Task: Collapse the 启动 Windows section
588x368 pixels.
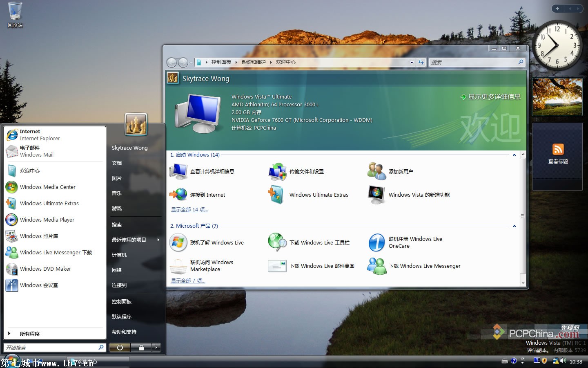Action: [x=514, y=155]
